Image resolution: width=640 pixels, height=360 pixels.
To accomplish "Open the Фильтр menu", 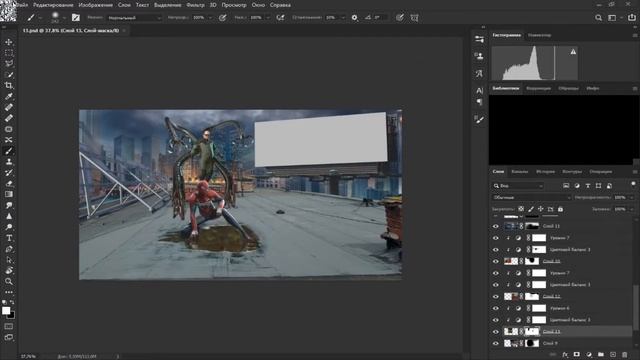I will pyautogui.click(x=195, y=5).
